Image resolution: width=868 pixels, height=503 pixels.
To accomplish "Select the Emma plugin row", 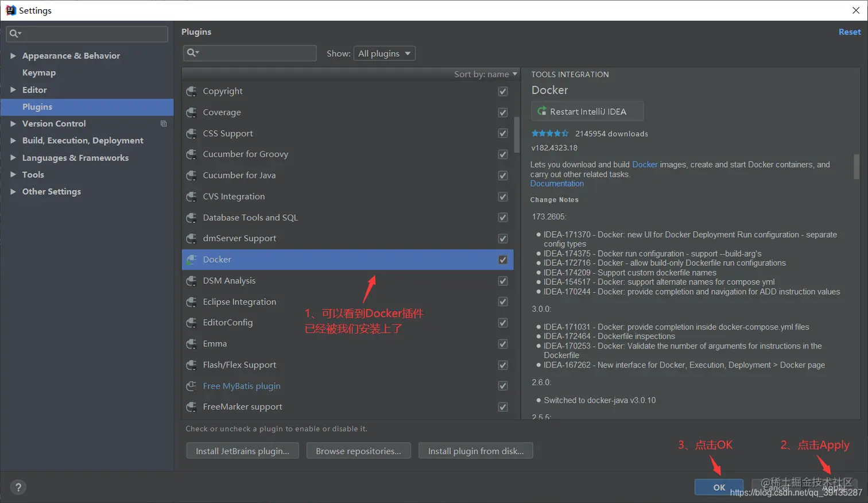I will (347, 344).
